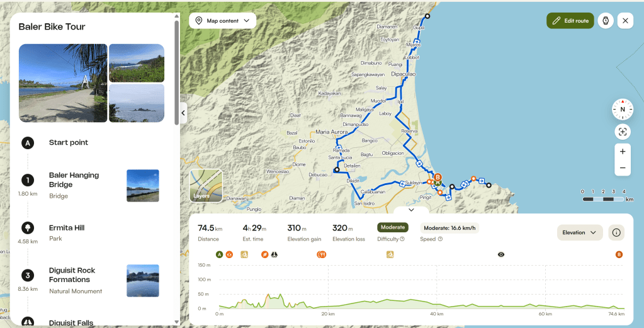Click Difficulty help question mark
The height and width of the screenshot is (328, 644).
[402, 239]
